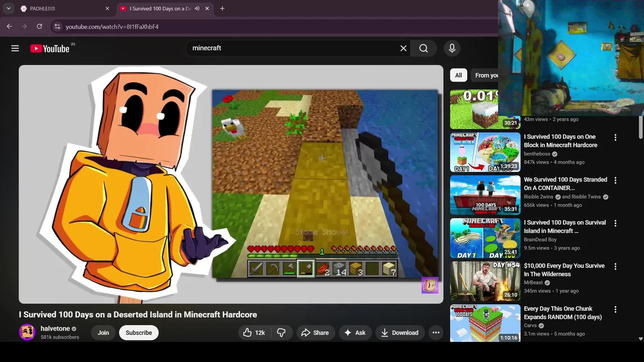Go forward in browser history
This screenshot has height=362, width=644.
pos(24,26)
